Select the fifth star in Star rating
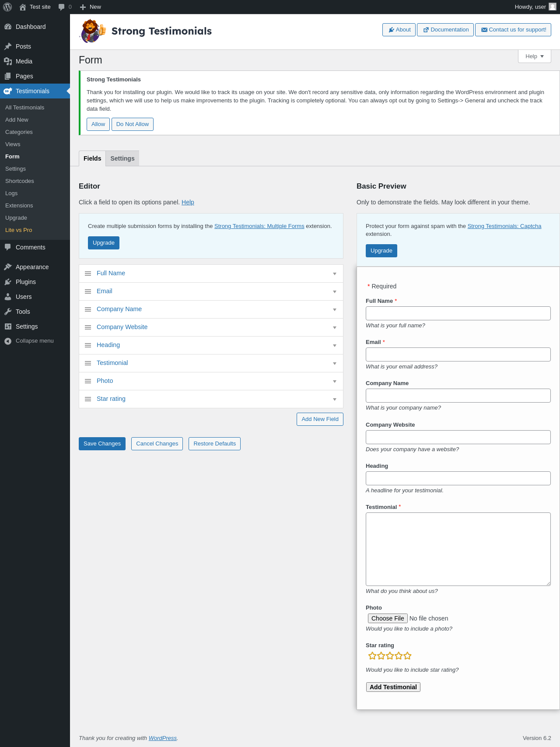 tap(407, 656)
